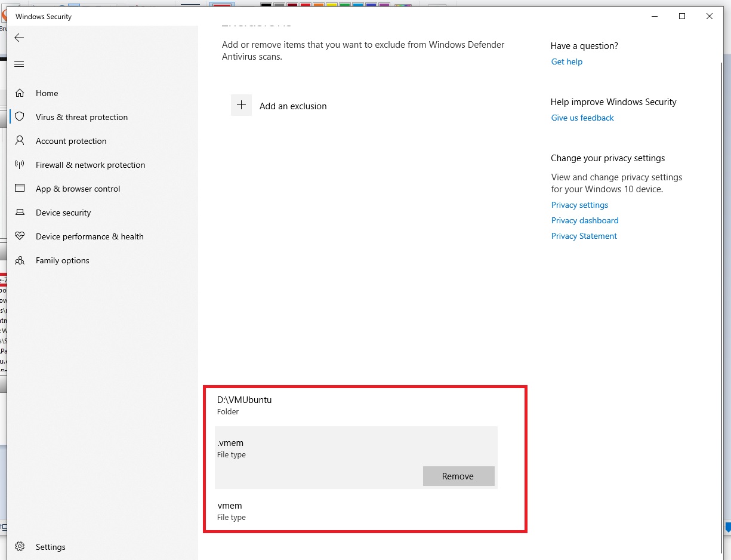Remove the .vmem file type exclusion
Viewport: 731px width, 560px height.
[458, 476]
